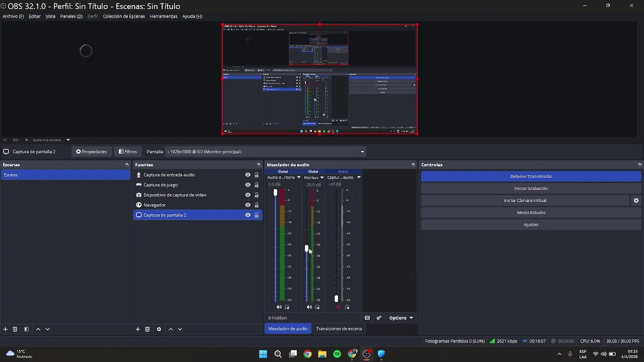Click Mic/Aux volume slider handle
This screenshot has height=362, width=644.
tap(306, 248)
